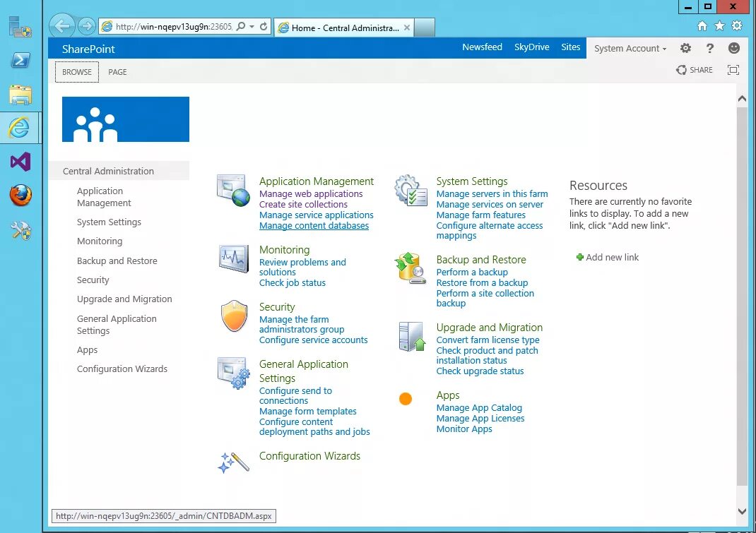Click the System Settings gear checklist icon
This screenshot has width=756, height=533.
coord(411,191)
